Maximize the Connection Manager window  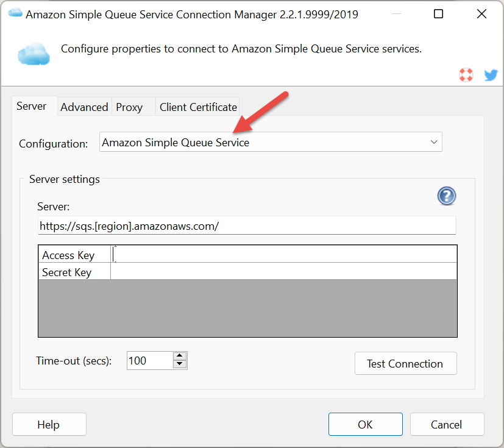[x=438, y=14]
